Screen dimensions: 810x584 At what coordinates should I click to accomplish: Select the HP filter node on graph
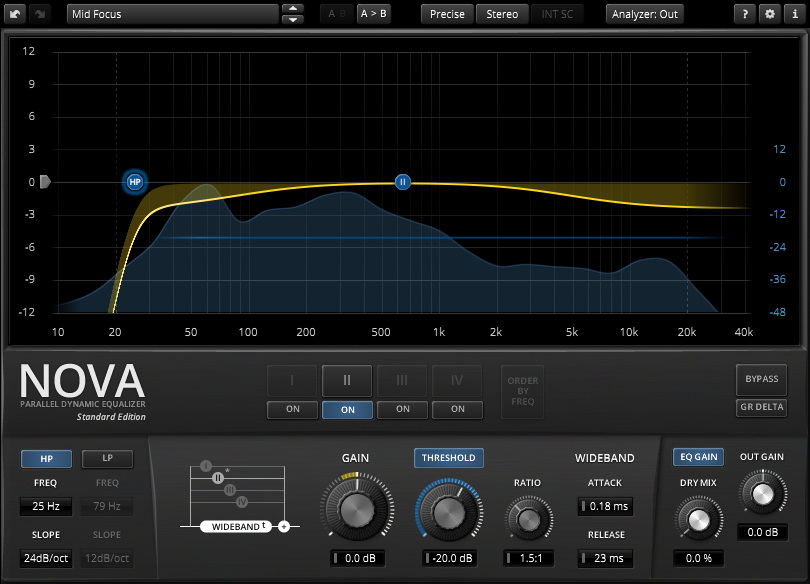[x=135, y=182]
